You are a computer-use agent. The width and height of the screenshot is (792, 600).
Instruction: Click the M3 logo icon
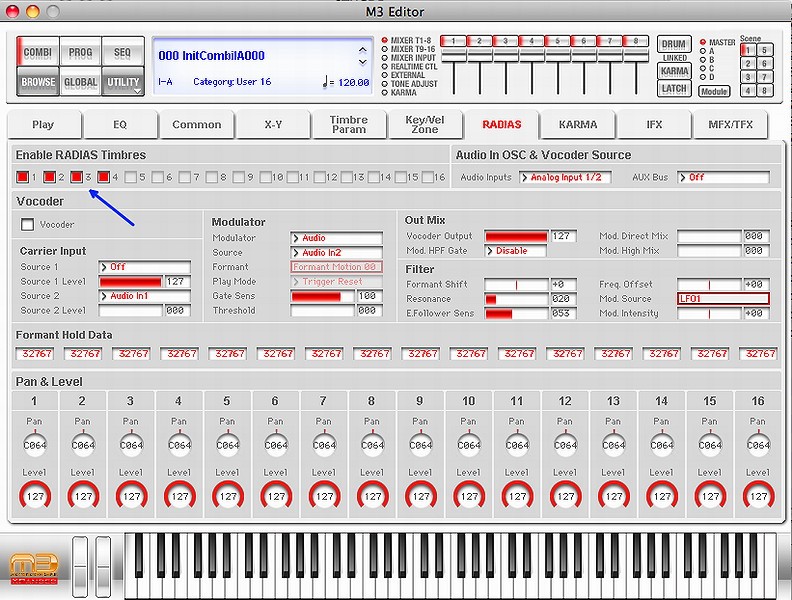pyautogui.click(x=34, y=568)
